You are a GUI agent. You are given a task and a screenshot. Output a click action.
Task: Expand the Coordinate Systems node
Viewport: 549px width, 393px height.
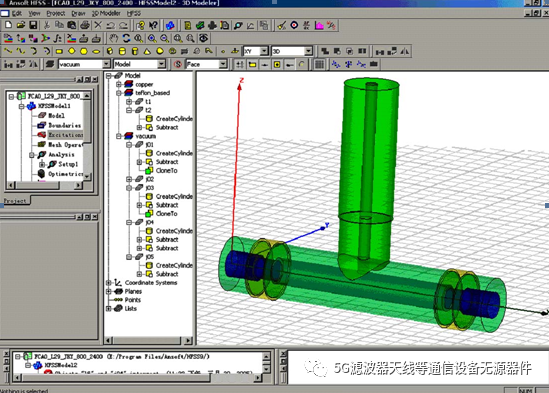click(109, 283)
